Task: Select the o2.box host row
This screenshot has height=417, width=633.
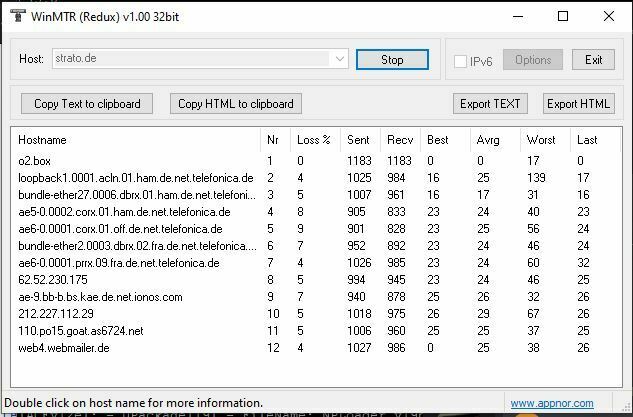Action: pos(316,161)
